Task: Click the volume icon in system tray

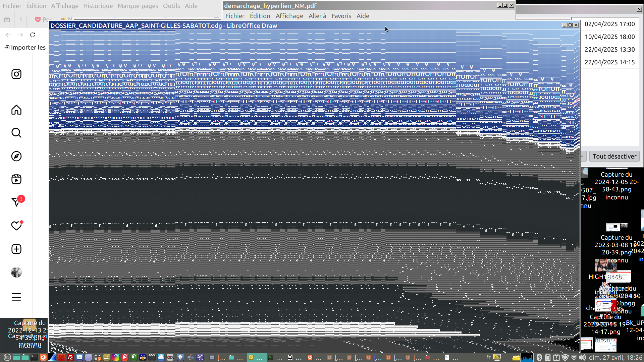Action: coord(582,357)
